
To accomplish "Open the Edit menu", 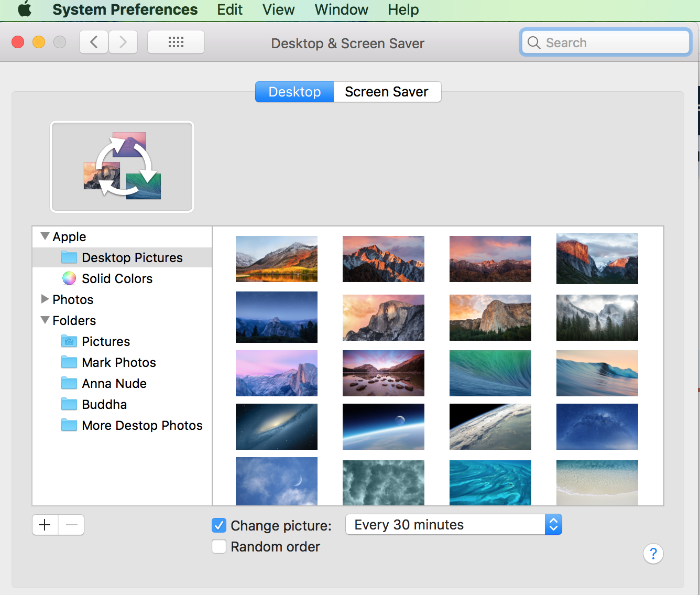I will [x=229, y=9].
